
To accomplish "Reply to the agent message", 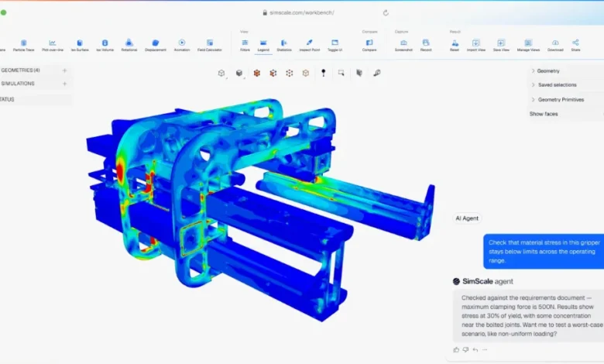I will point(475,350).
